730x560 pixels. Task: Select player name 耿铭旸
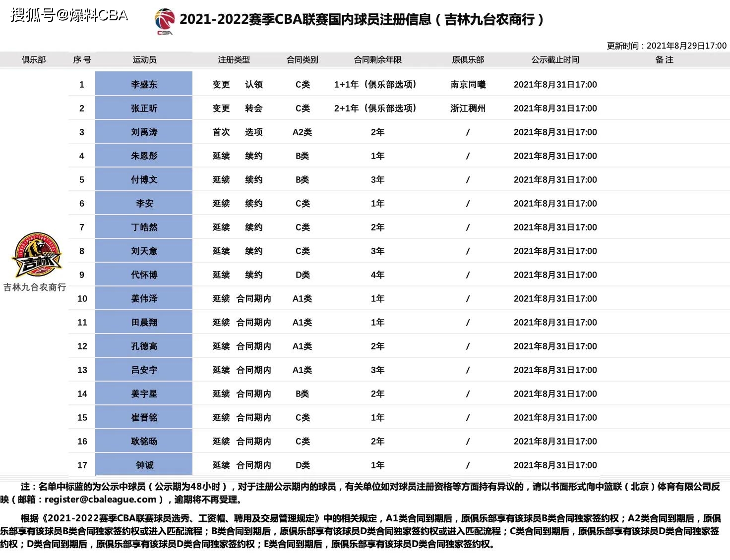coord(144,442)
